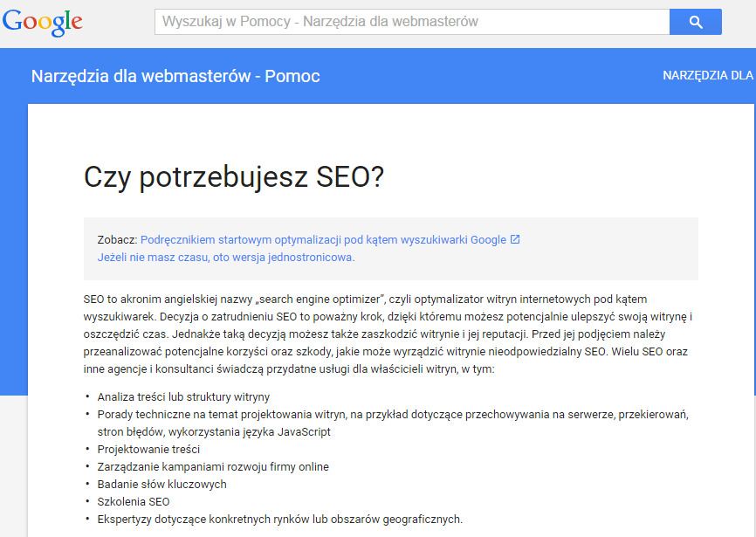This screenshot has height=537, width=756.
Task: Click paragraph line starting oszczędzić czas. Jednakże
Action: point(375,334)
